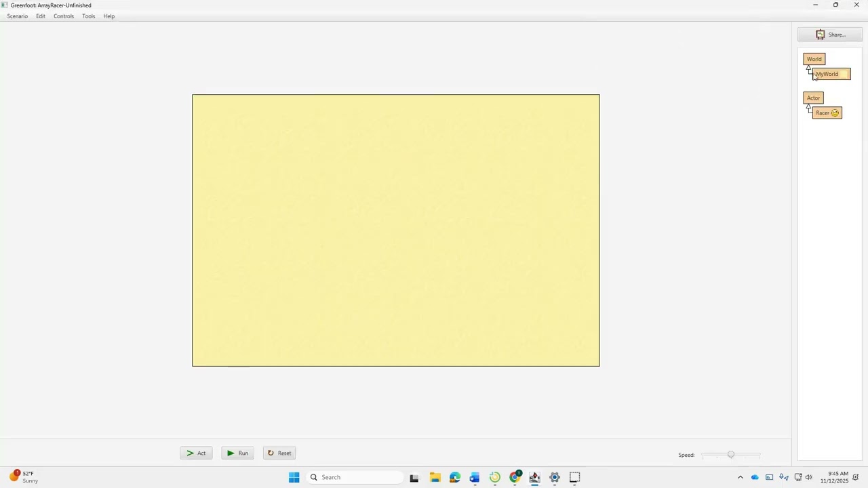
Task: Select the Actor base class
Action: point(814,98)
